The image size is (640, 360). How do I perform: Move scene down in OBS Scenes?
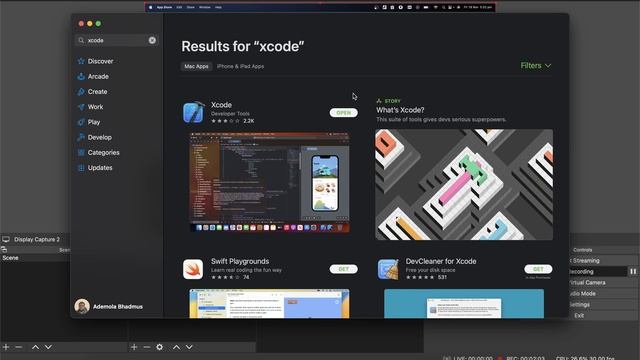point(48,347)
